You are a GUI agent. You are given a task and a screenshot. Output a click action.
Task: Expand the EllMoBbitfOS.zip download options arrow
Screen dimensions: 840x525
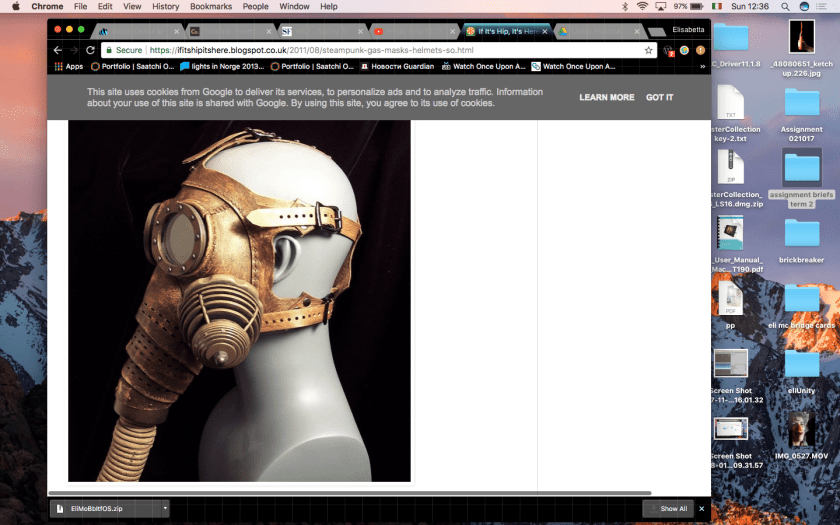pos(165,508)
